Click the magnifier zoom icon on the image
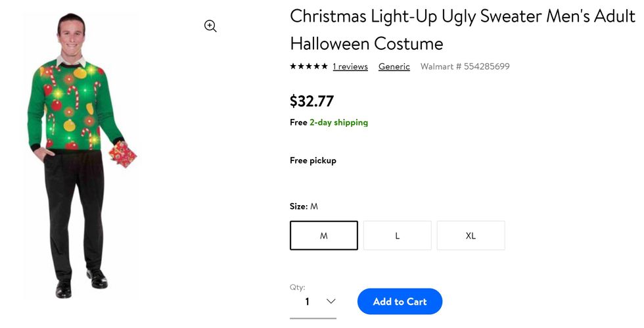 [x=210, y=26]
